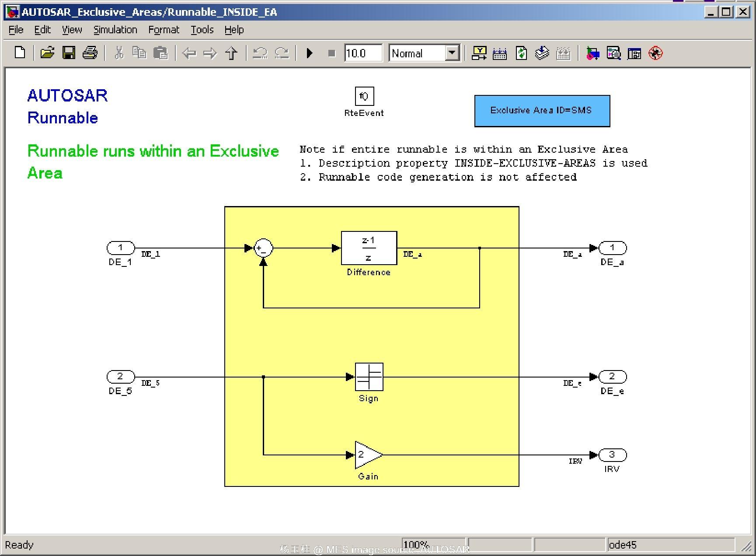Update the model diagram

click(521, 53)
